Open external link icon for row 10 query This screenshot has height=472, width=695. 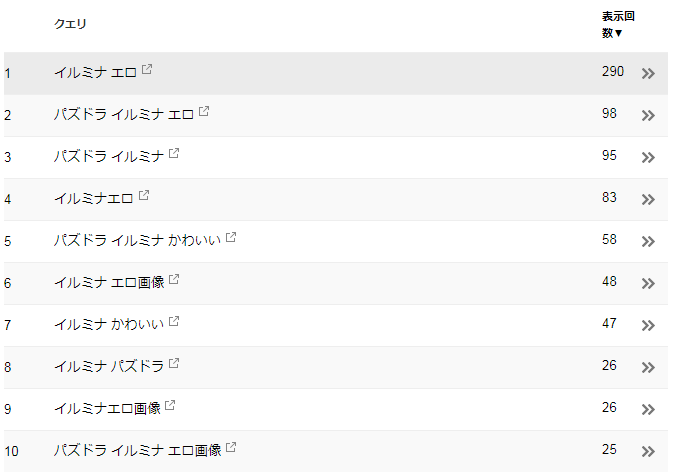(231, 447)
